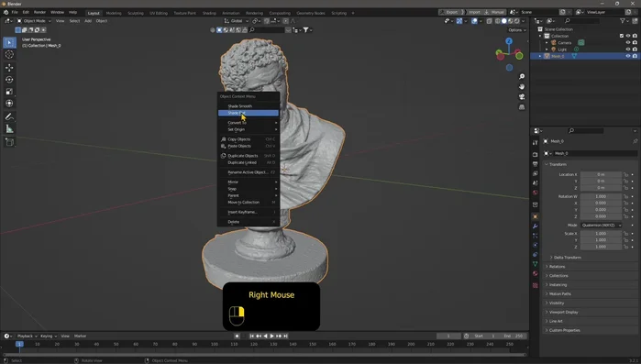Viewport: 641px width, 364px height.
Task: Hide Camera in viewport via eye icon
Action: pyautogui.click(x=628, y=42)
